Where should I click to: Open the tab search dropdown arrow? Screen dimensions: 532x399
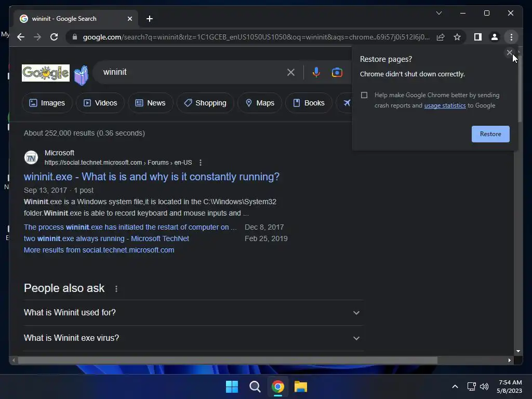coord(438,13)
